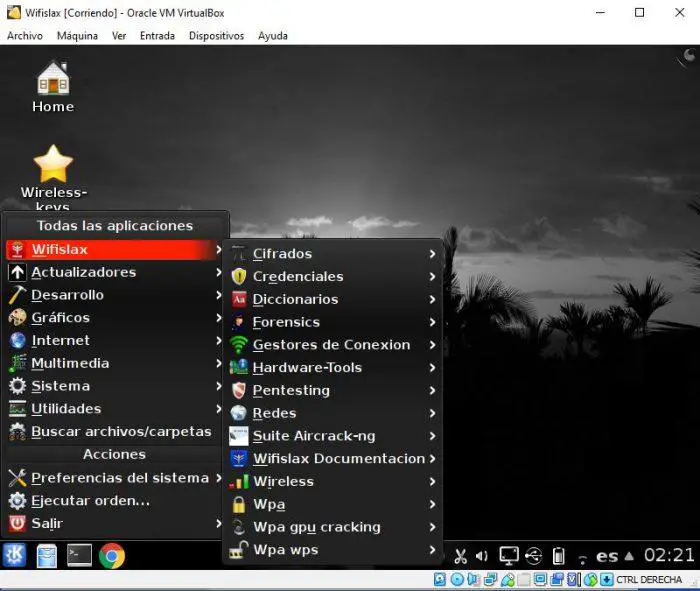Expand the Wpa wps submenu arrow
This screenshot has height=591, width=700.
[432, 549]
